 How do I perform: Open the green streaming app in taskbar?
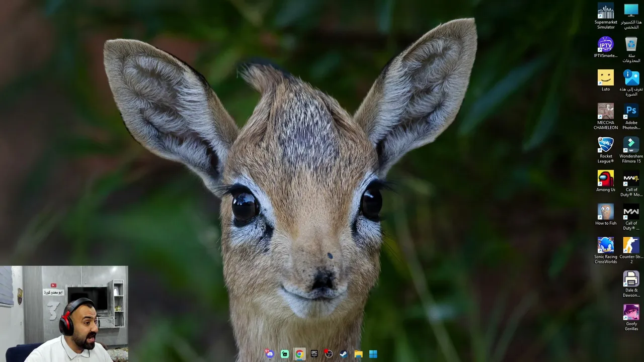(x=285, y=354)
